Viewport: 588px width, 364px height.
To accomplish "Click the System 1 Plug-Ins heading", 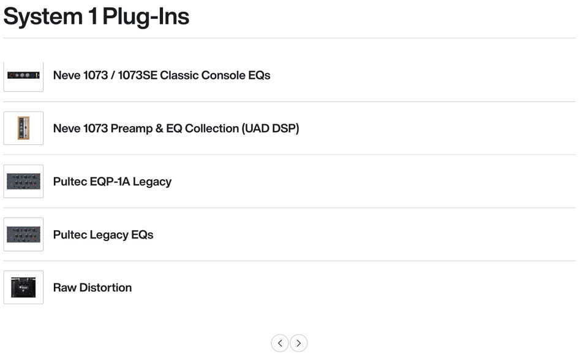I will point(96,17).
